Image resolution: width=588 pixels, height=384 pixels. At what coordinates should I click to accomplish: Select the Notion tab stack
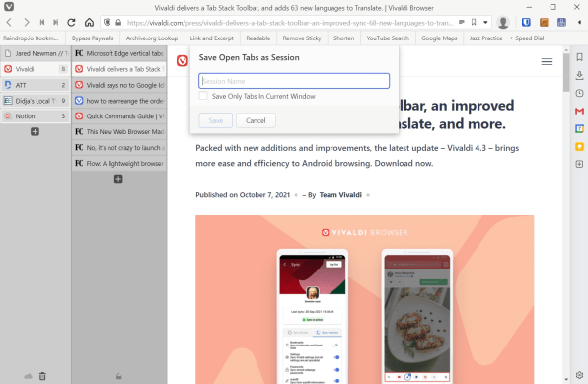point(36,116)
